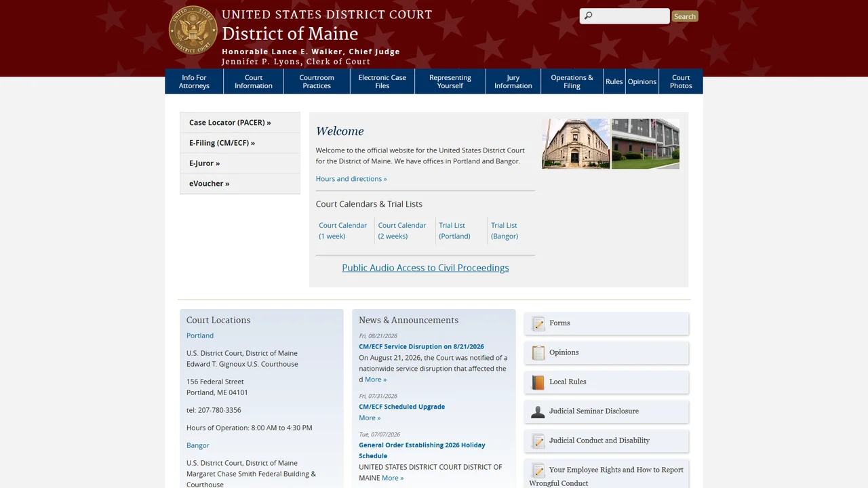868x488 pixels.
Task: Select Opinions in the navigation bar
Action: (642, 81)
